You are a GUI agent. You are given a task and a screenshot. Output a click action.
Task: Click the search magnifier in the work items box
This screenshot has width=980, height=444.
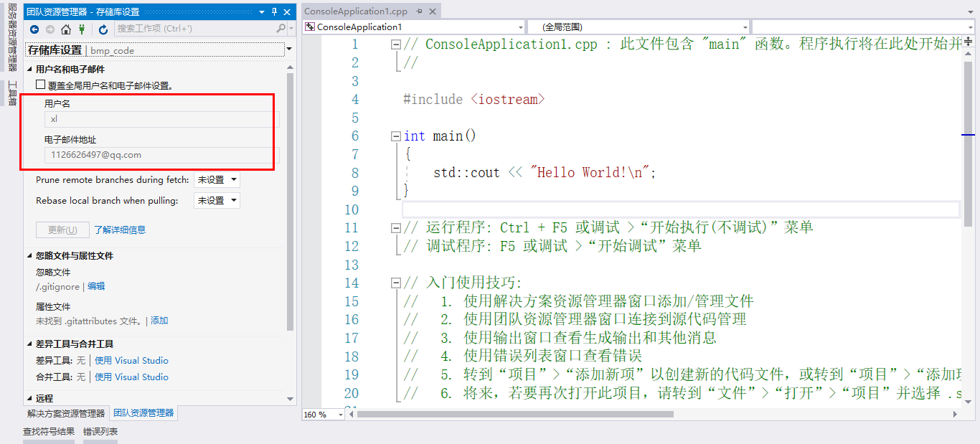[281, 29]
